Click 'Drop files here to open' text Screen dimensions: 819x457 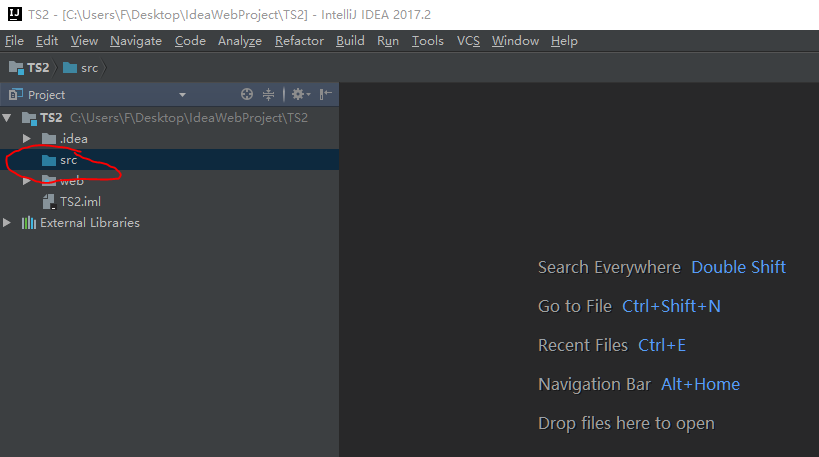pos(626,423)
